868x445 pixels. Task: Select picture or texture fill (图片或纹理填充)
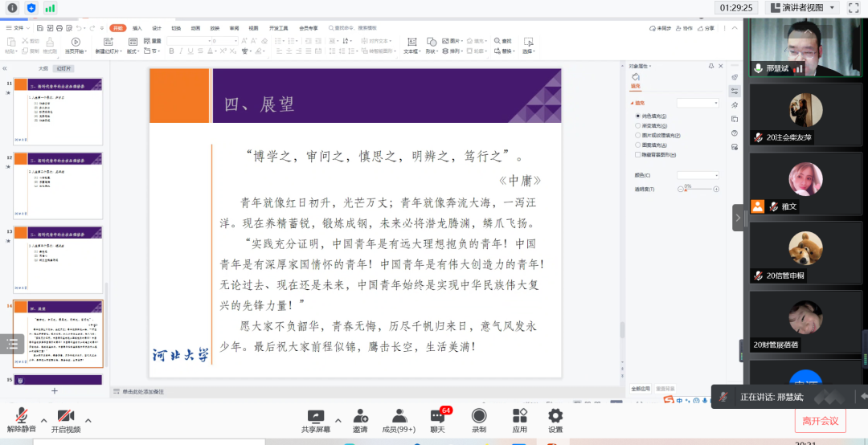pyautogui.click(x=638, y=136)
